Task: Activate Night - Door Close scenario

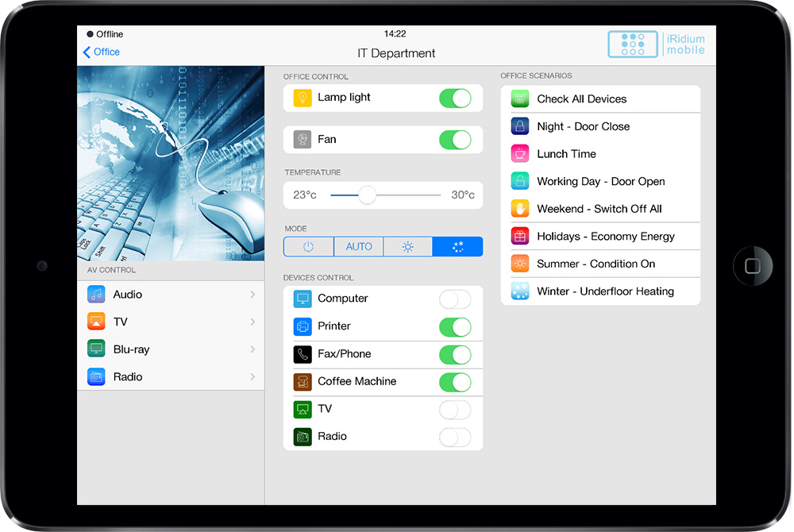Action: pos(600,126)
